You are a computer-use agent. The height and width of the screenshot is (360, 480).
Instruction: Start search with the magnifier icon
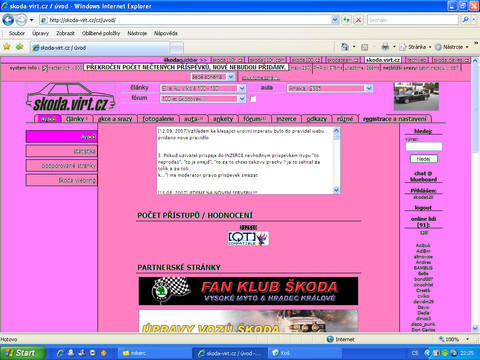coord(465,20)
